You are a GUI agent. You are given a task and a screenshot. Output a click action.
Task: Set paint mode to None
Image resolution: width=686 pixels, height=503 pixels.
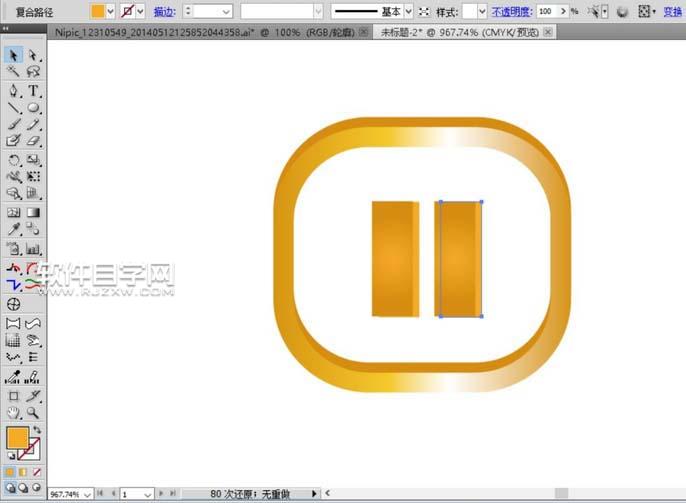click(37, 471)
